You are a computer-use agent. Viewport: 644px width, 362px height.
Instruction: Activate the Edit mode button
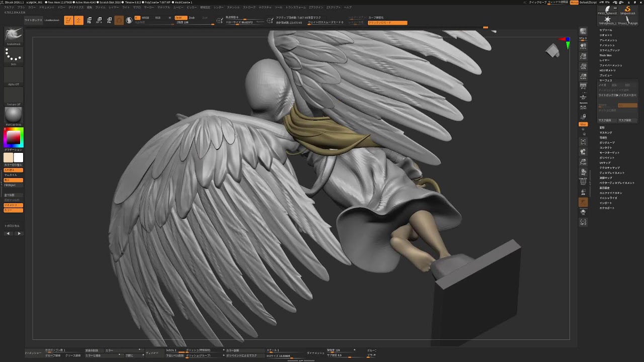(x=68, y=20)
